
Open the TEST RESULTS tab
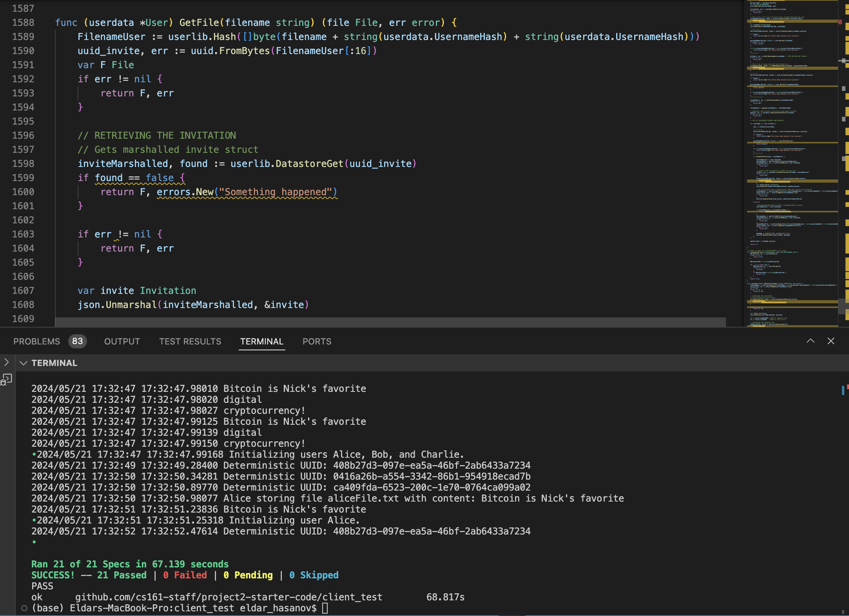[x=190, y=341]
